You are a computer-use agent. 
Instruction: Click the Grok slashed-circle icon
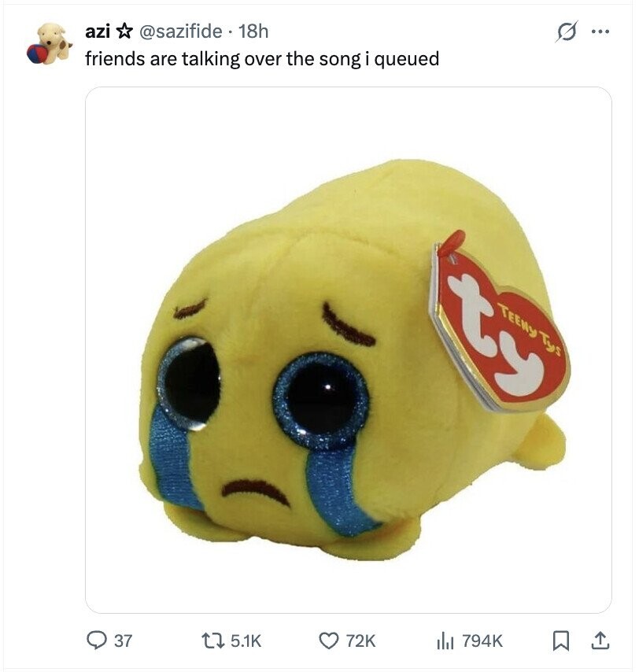(566, 31)
